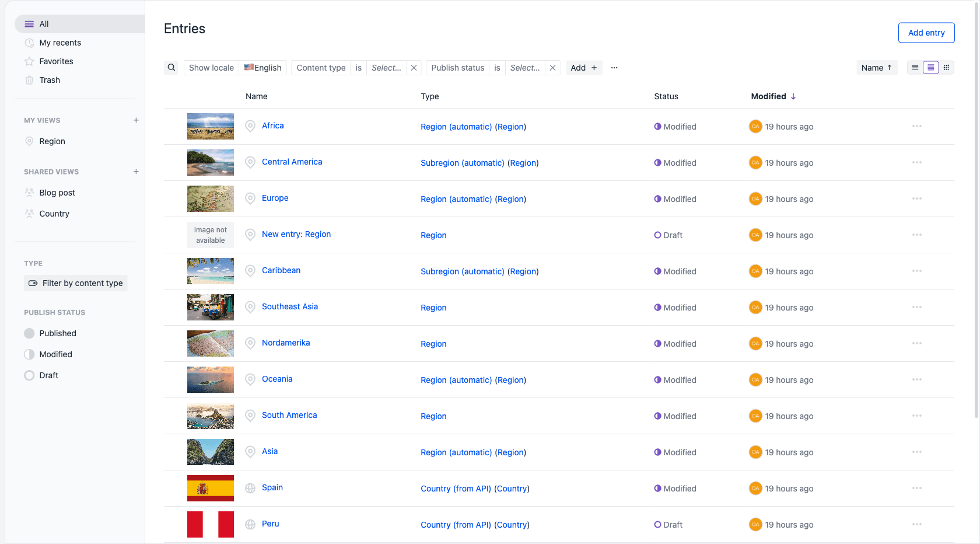
Task: Open the Country shared view
Action: pos(54,214)
